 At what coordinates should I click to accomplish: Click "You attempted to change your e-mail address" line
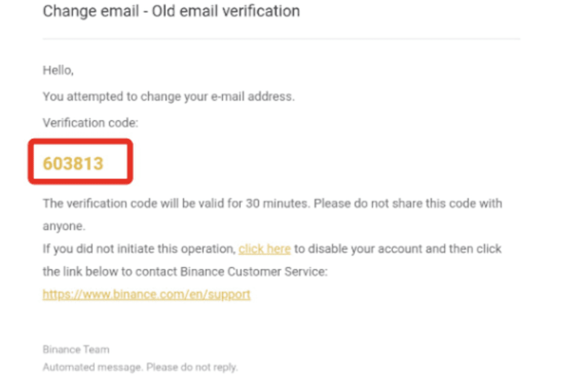coord(169,97)
